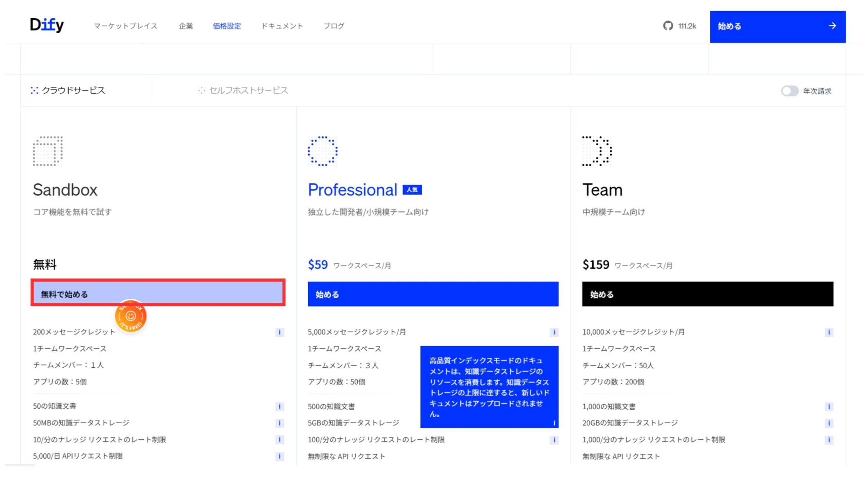Show info for 5,000/日 APIリクエスト制限
The height and width of the screenshot is (485, 868).
(279, 456)
